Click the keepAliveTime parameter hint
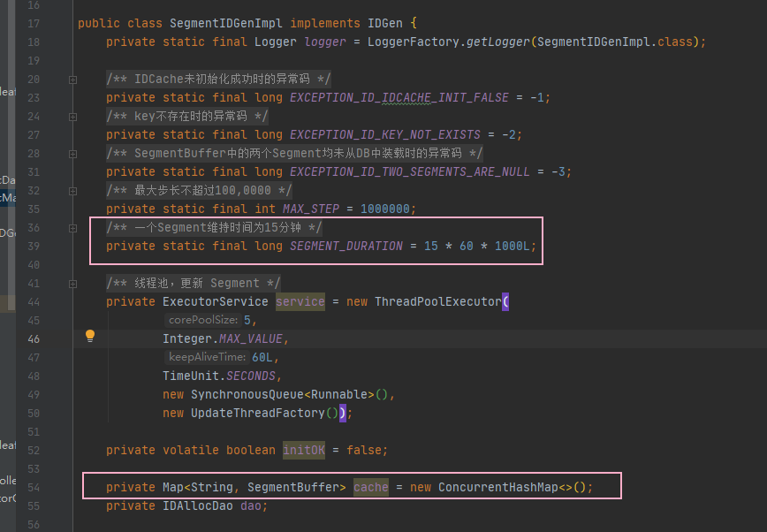767x532 pixels. (205, 358)
